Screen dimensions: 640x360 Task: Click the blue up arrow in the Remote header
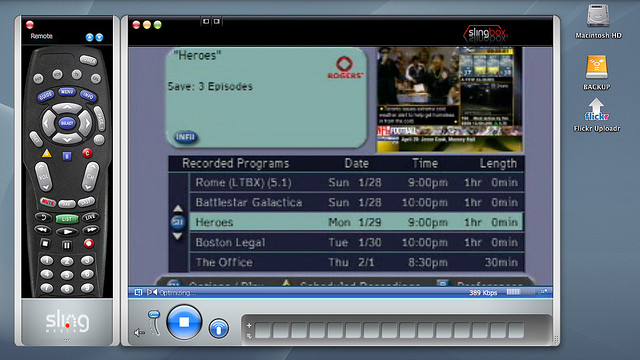[x=89, y=37]
